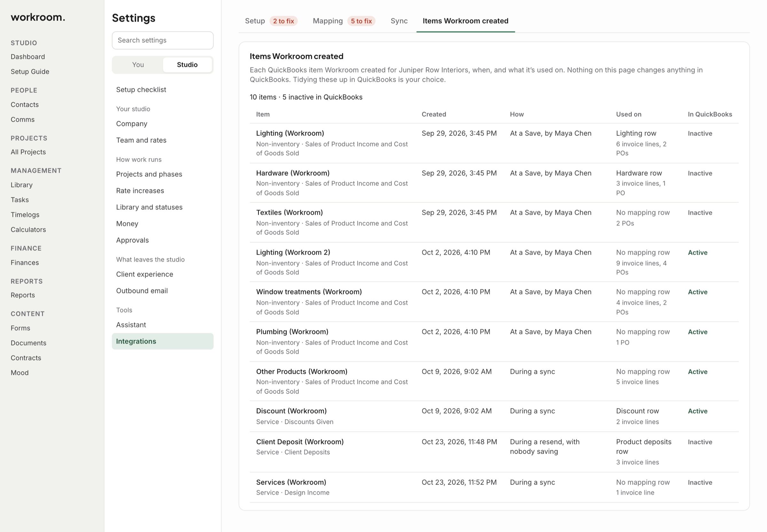The image size is (767, 532).
Task: Open Forms in sidebar
Action: (20, 328)
